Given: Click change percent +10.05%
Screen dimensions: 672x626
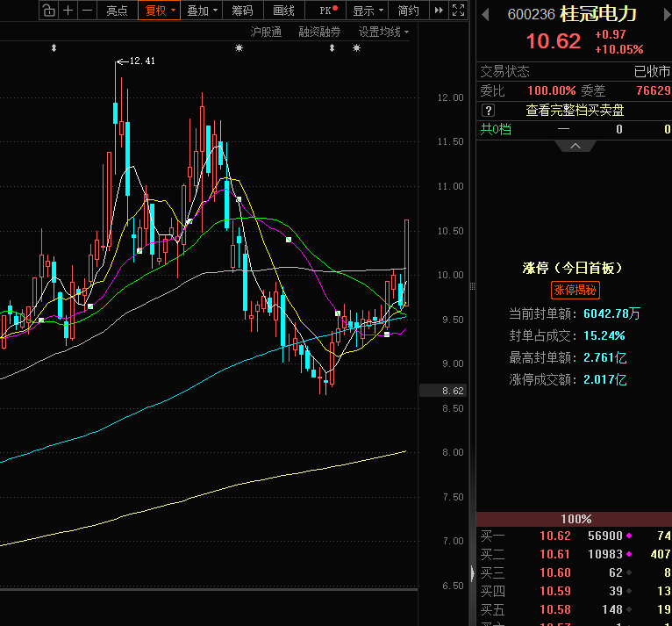Looking at the screenshot, I should tap(618, 49).
